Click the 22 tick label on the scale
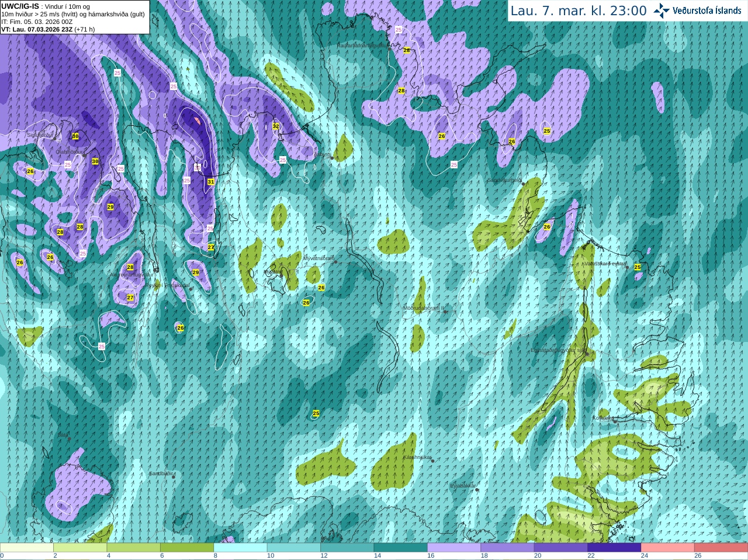The image size is (748, 560). point(591,556)
